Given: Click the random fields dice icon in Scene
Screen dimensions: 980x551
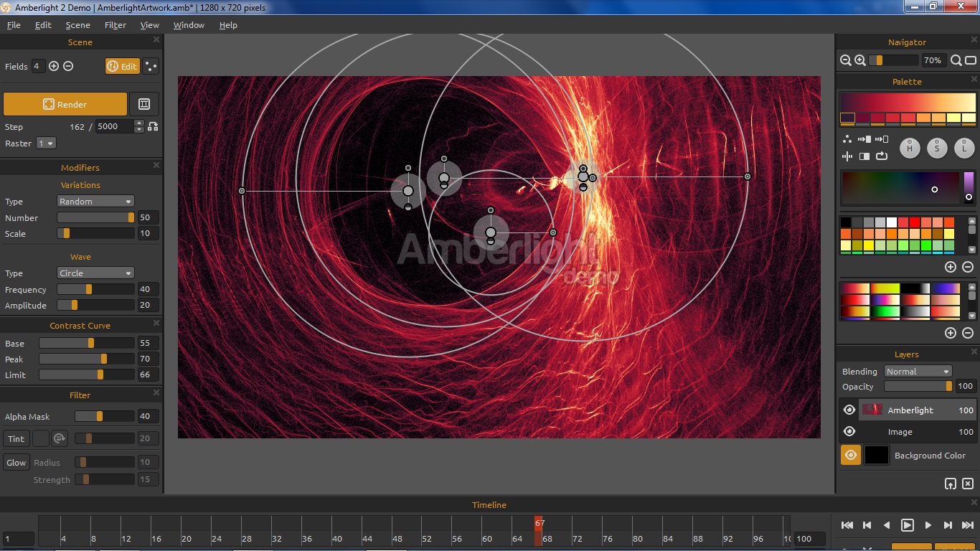Looking at the screenshot, I should [151, 66].
